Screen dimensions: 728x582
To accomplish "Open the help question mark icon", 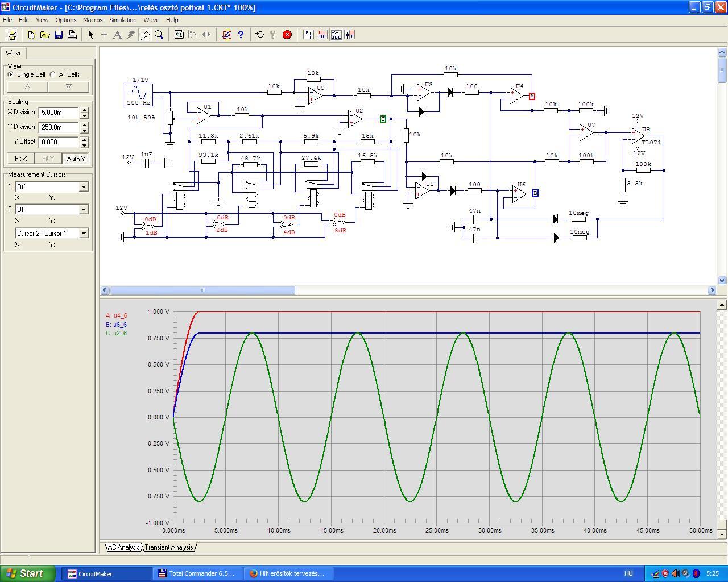I will 241,35.
